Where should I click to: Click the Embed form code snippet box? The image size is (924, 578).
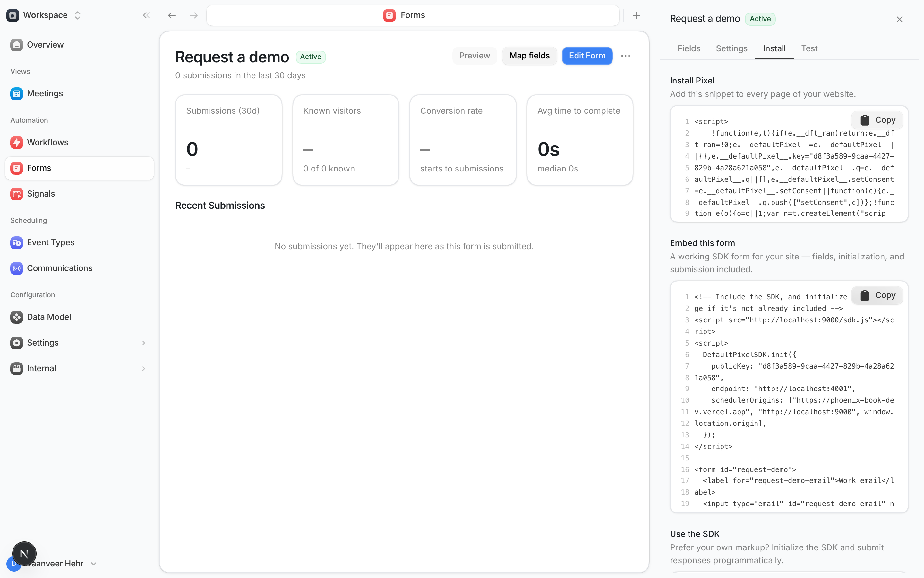(x=789, y=397)
